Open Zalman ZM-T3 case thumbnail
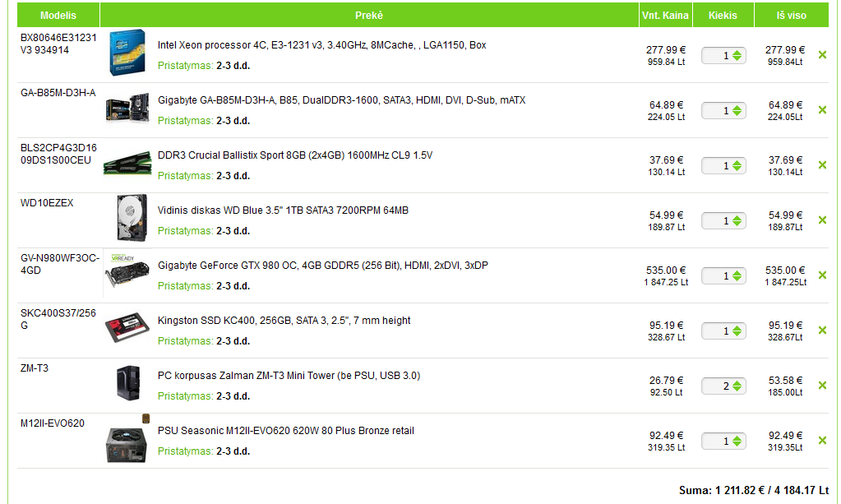 tap(129, 383)
